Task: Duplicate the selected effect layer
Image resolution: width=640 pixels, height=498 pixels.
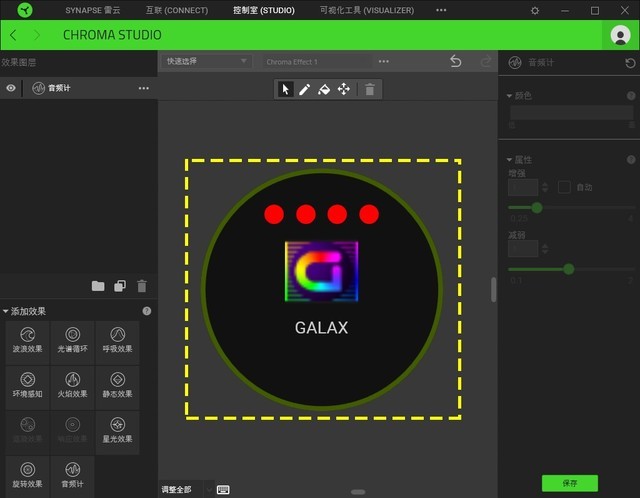Action: pos(120,286)
